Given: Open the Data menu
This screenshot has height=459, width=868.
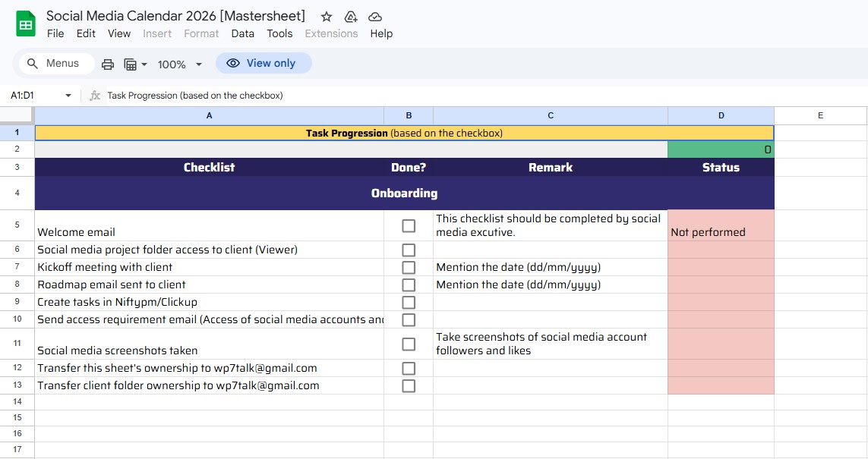Looking at the screenshot, I should tap(242, 33).
